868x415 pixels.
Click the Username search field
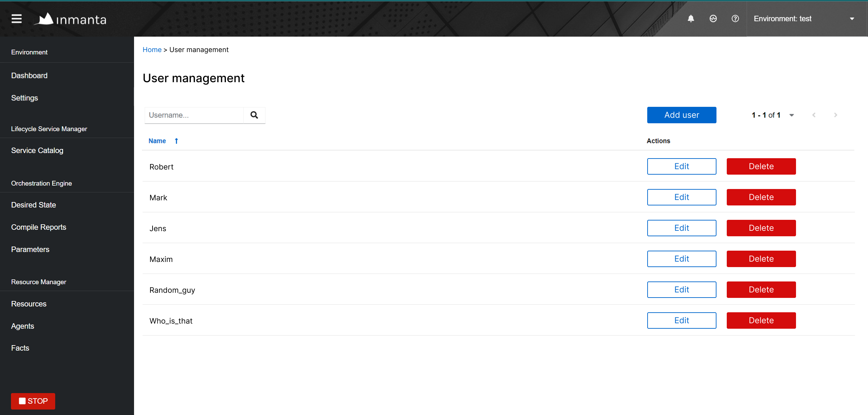(x=194, y=115)
